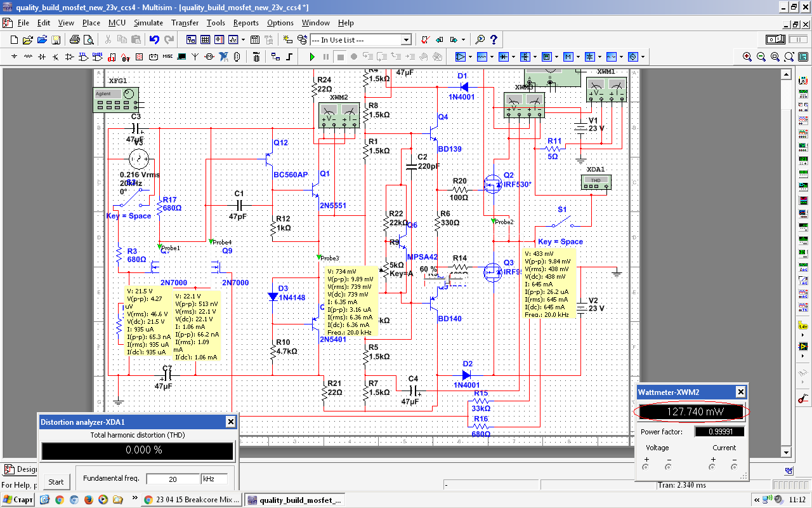This screenshot has height=508, width=812.
Task: Show hidden tray icons chevron
Action: click(757, 500)
